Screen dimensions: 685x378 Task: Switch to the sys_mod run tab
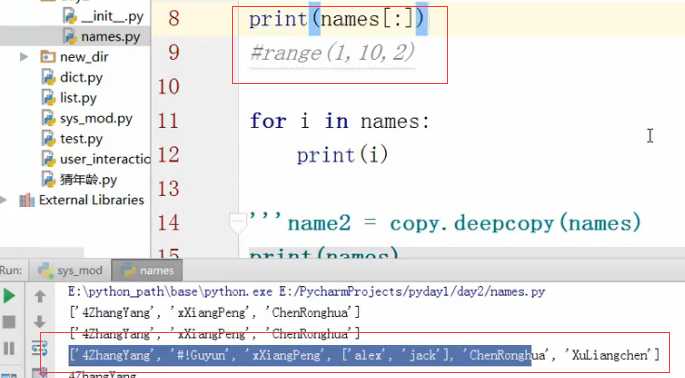coord(71,271)
